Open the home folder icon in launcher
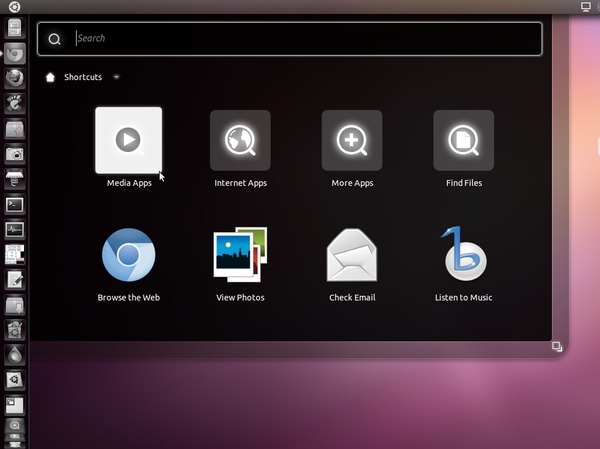The height and width of the screenshot is (449, 600). (14, 129)
